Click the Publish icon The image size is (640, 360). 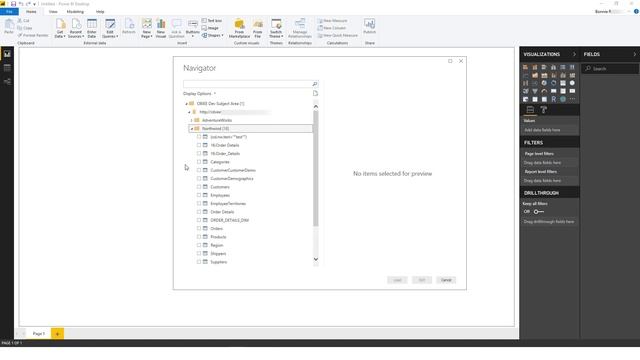[x=369, y=26]
